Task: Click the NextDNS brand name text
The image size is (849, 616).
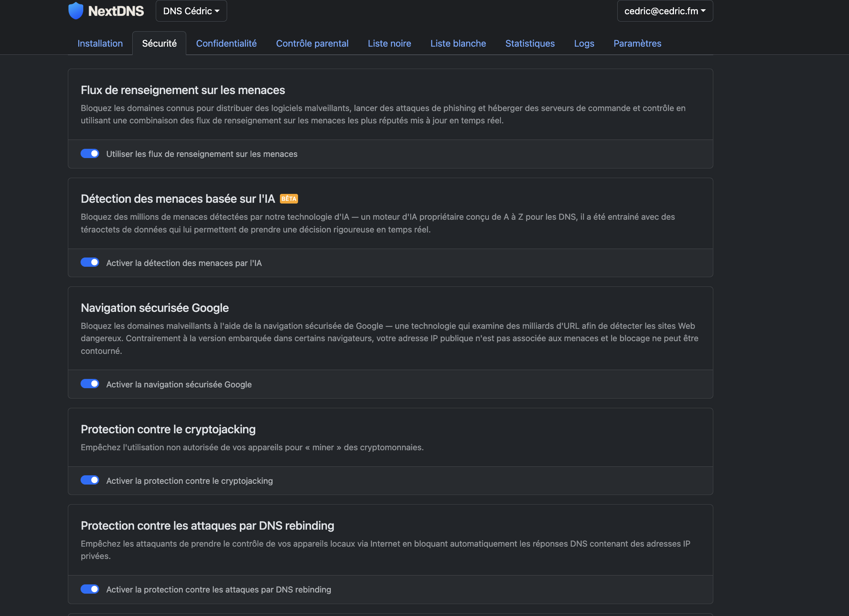Action: coord(116,11)
